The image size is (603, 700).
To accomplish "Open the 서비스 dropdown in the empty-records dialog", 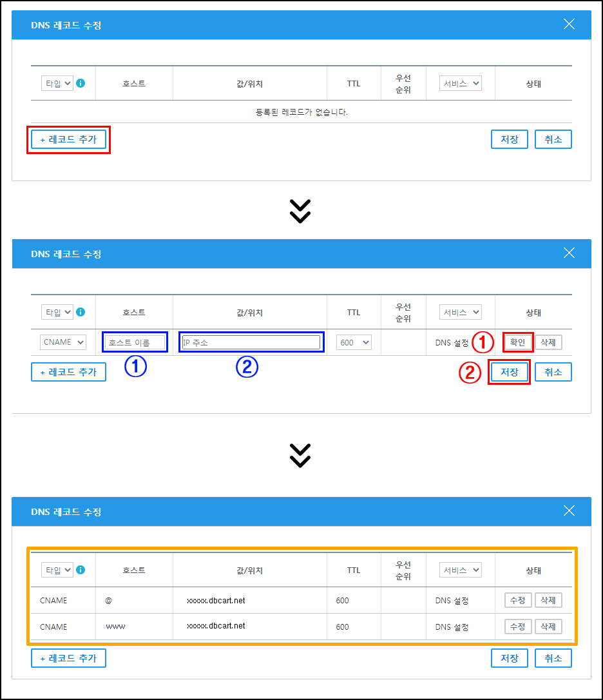I will tap(460, 83).
